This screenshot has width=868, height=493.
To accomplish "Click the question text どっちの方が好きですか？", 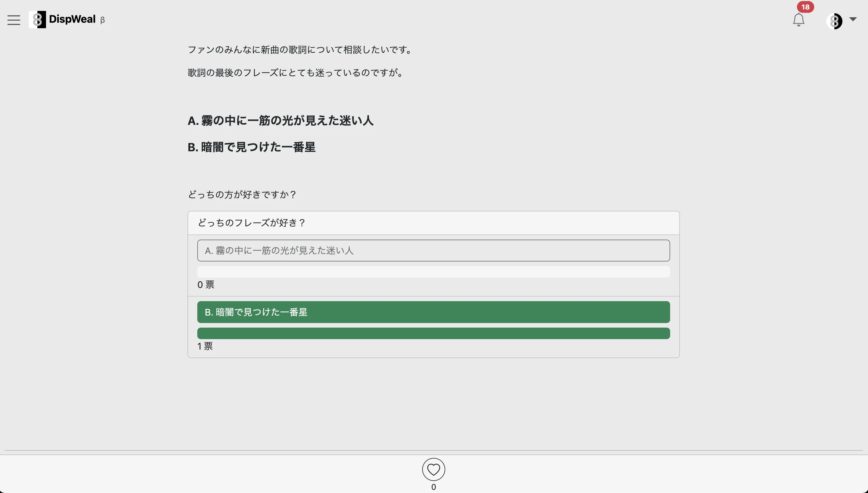I will [x=242, y=195].
